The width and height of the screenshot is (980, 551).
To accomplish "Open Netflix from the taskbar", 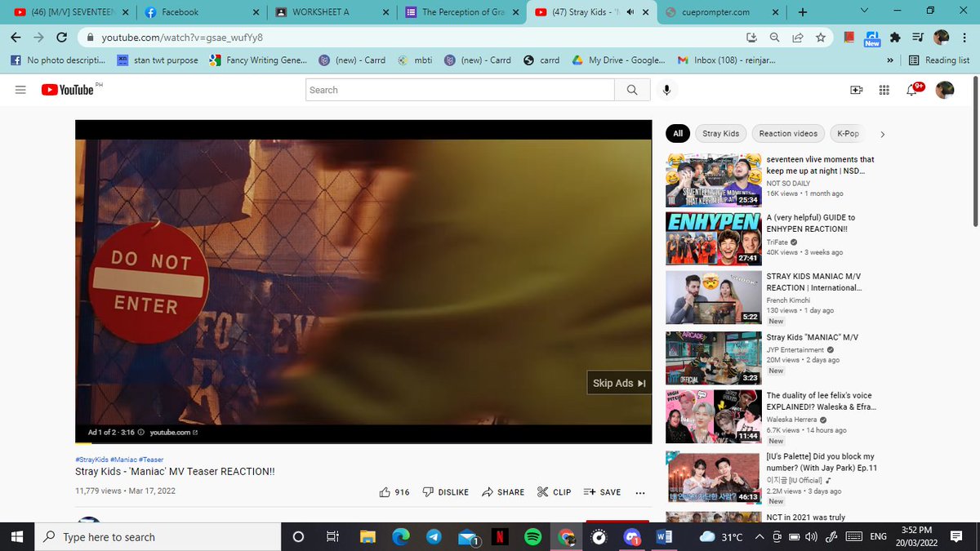I will pyautogui.click(x=500, y=536).
